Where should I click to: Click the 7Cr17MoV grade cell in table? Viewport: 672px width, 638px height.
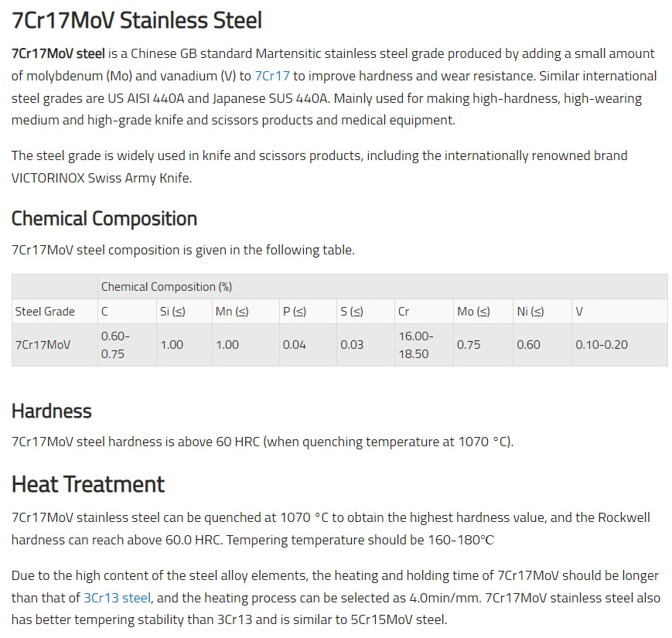[55, 345]
